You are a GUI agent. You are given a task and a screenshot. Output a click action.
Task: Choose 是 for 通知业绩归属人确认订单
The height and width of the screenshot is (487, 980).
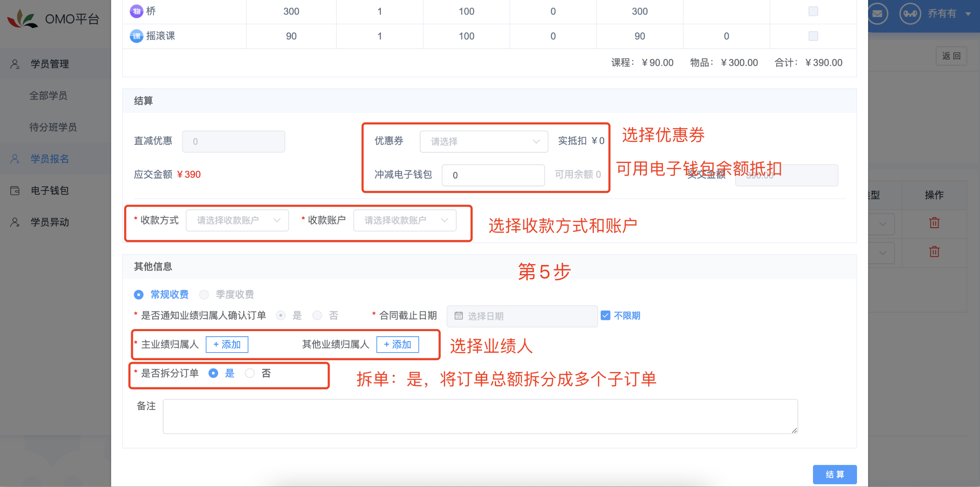281,316
